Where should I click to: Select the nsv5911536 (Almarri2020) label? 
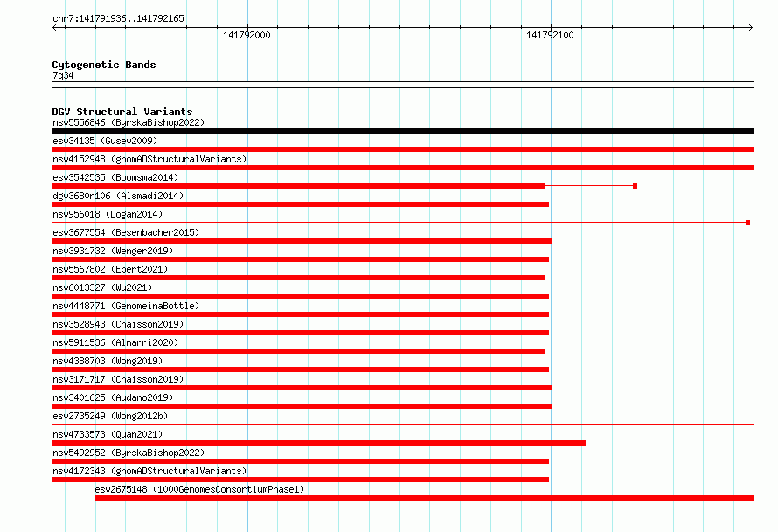click(115, 342)
